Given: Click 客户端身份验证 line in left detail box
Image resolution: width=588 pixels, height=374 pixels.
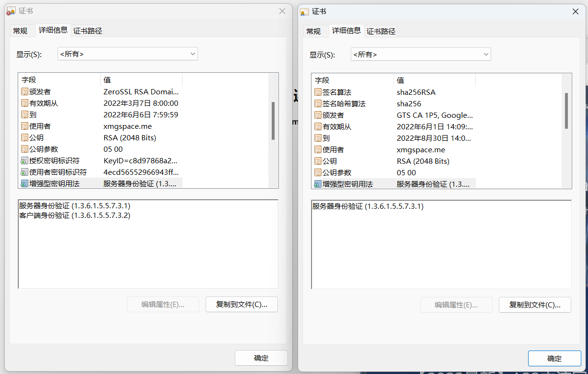Looking at the screenshot, I should (75, 215).
